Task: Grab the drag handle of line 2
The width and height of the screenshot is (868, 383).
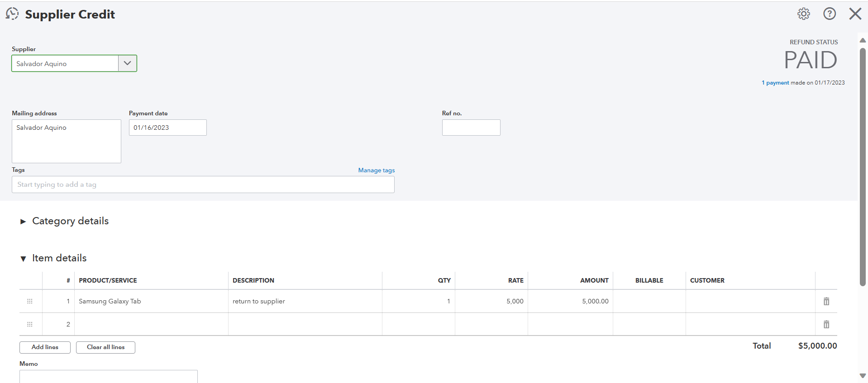Action: 30,324
